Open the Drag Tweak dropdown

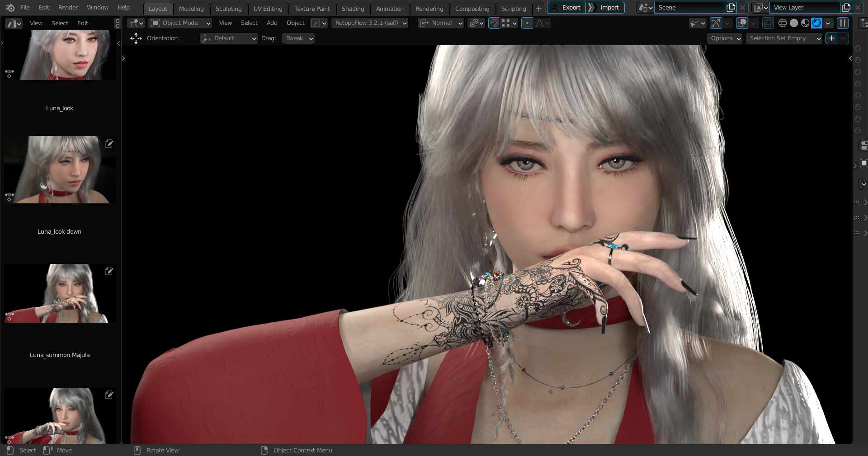[297, 38]
